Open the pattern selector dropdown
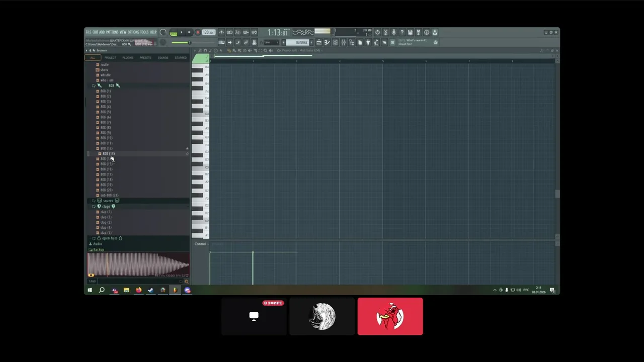The width and height of the screenshot is (644, 362). coord(298,42)
